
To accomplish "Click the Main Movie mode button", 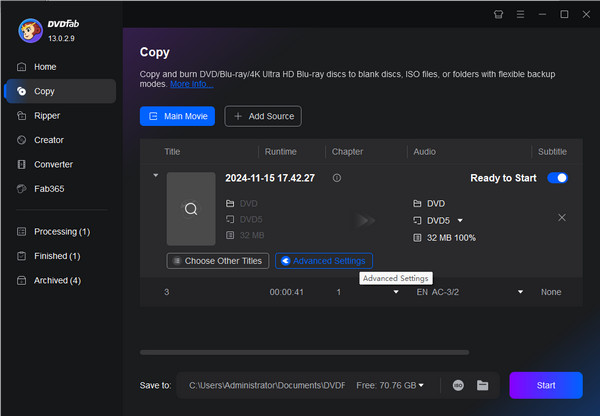I will click(x=178, y=116).
